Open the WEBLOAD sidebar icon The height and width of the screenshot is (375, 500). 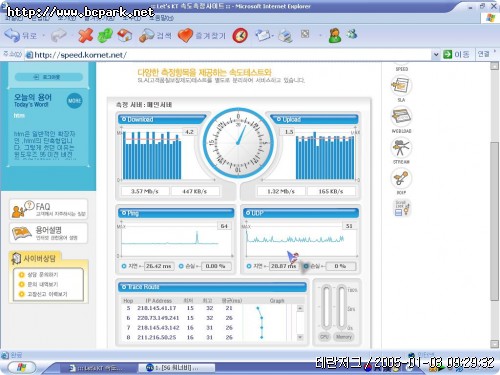pyautogui.click(x=401, y=116)
